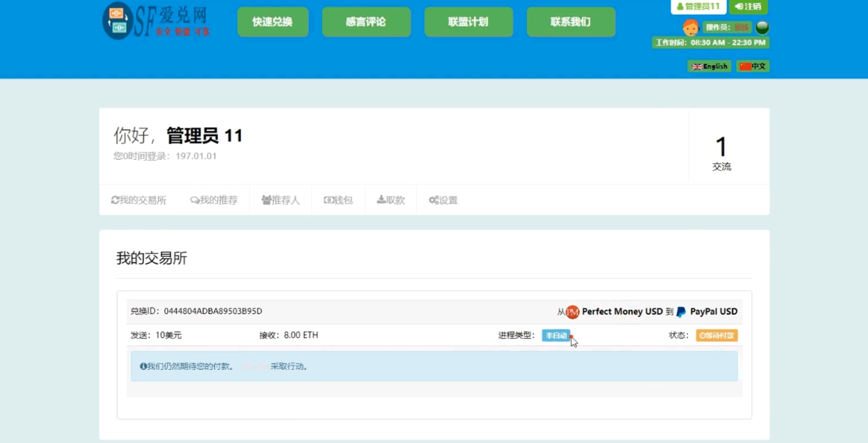
Task: Click the Perfect Money logo icon
Action: [x=573, y=312]
